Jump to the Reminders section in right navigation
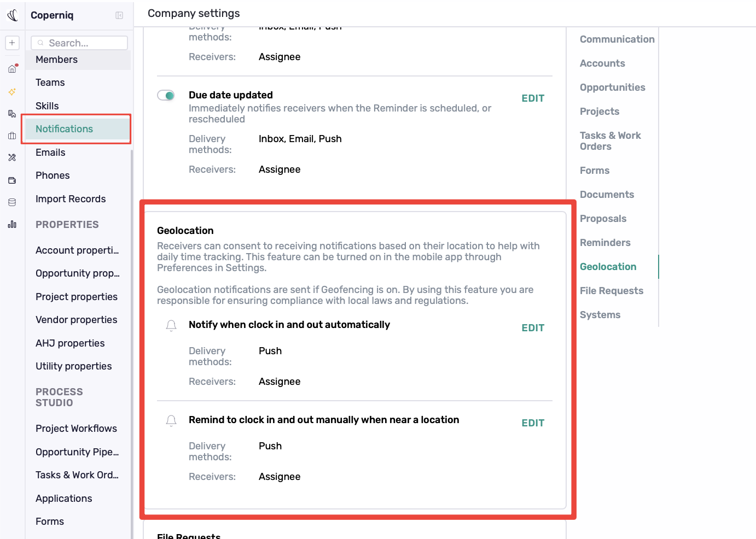The width and height of the screenshot is (756, 539). (605, 243)
